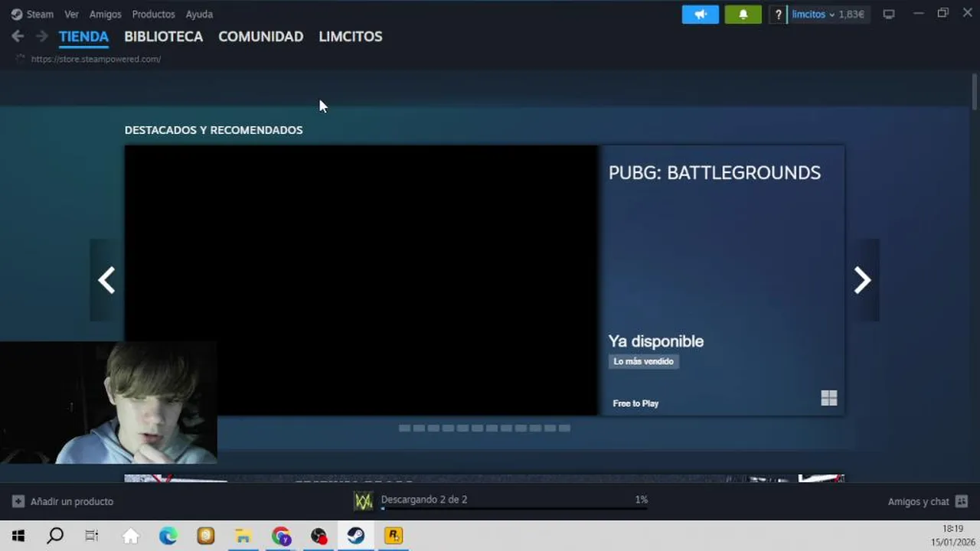Click the download progress bar
This screenshot has width=980, height=551.
[514, 509]
